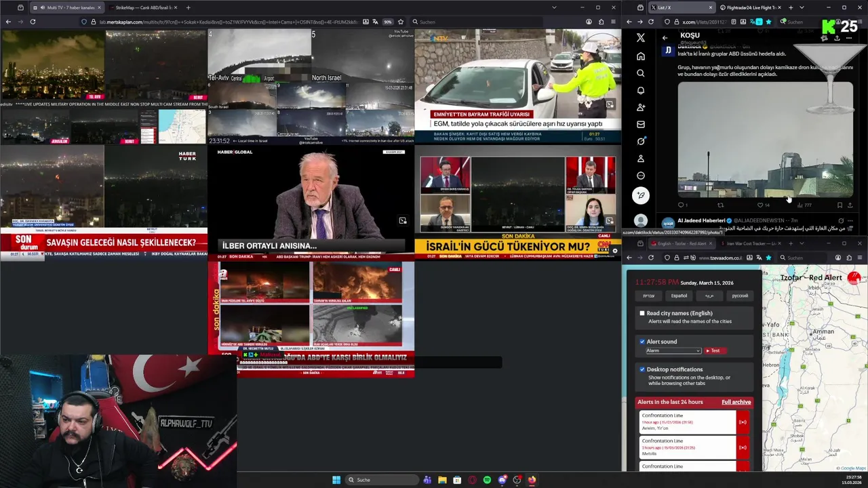
Task: Play alert icon for Avivim, Yir'on entry
Action: [x=743, y=422]
